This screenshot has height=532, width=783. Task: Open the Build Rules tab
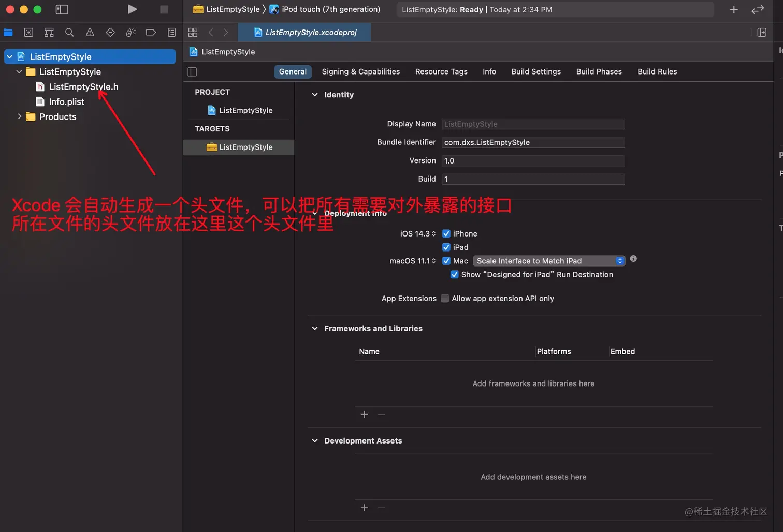pos(657,72)
